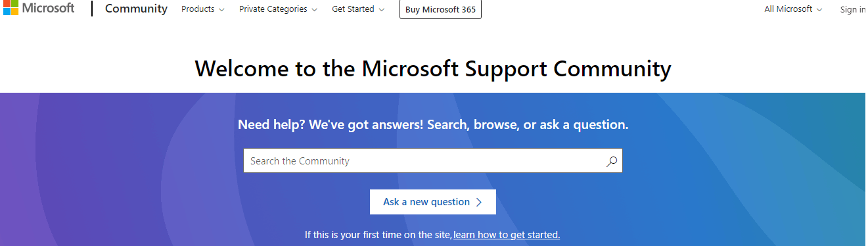Expand the chevron next to Products
868x246 pixels.
(221, 10)
